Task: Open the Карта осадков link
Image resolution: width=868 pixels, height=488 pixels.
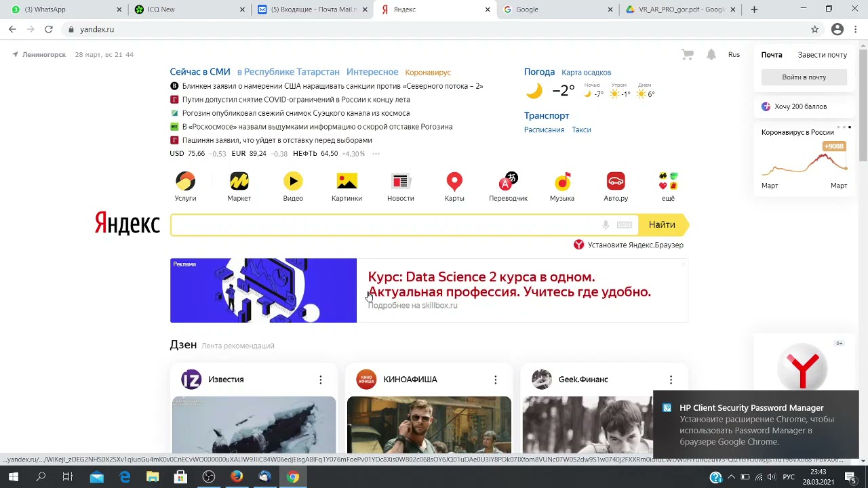Action: pos(587,73)
